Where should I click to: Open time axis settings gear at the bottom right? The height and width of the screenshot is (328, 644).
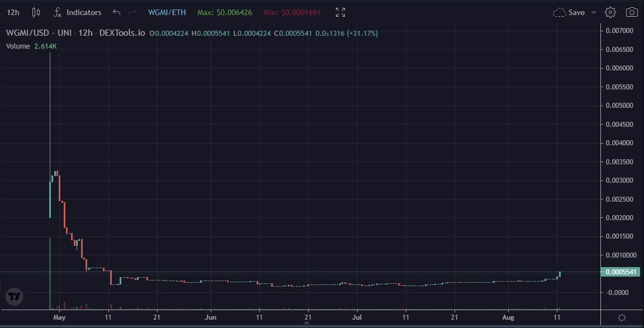622,317
